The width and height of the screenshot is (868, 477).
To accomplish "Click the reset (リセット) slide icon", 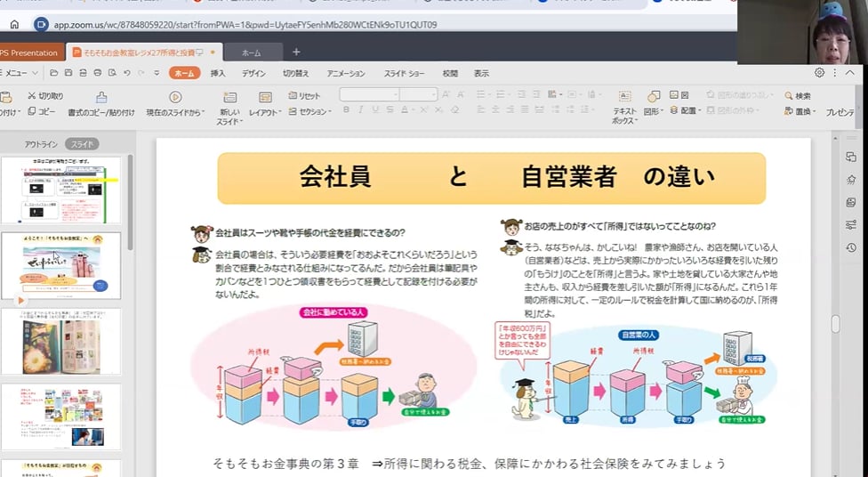I will point(292,95).
